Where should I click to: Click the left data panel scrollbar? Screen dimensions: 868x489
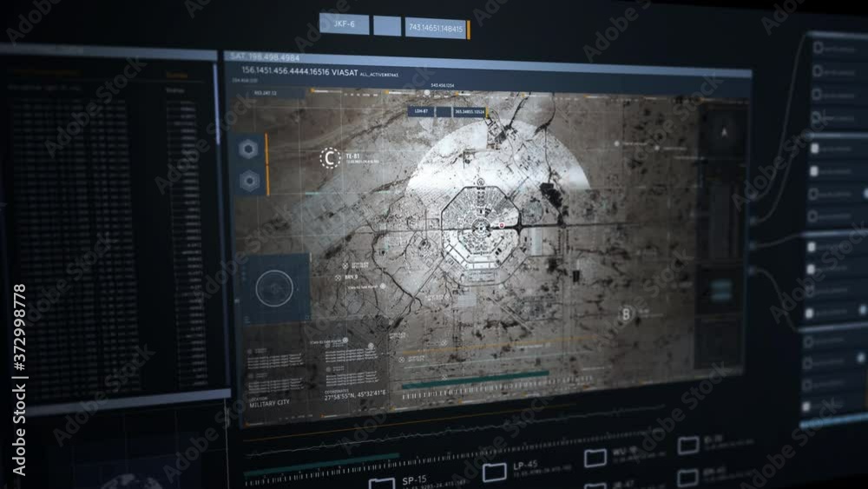[216, 102]
